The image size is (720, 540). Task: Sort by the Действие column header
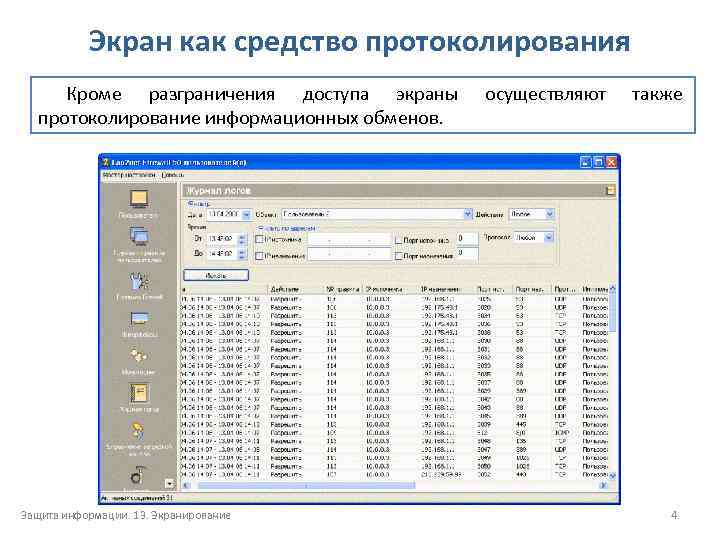pos(295,289)
